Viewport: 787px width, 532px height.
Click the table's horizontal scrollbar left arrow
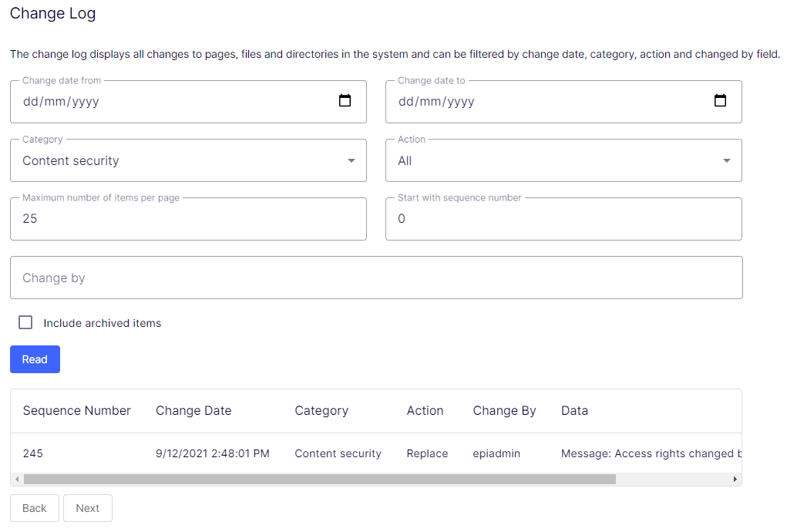click(17, 479)
